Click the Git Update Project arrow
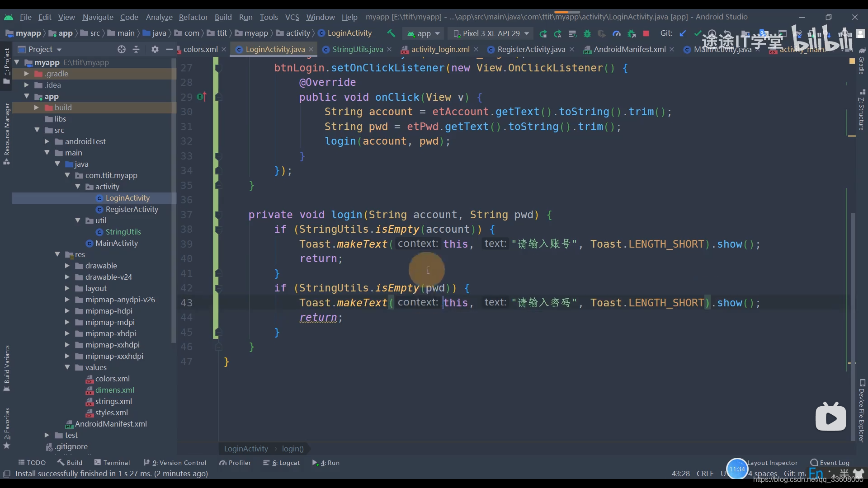Image resolution: width=868 pixels, height=488 pixels. (x=683, y=33)
